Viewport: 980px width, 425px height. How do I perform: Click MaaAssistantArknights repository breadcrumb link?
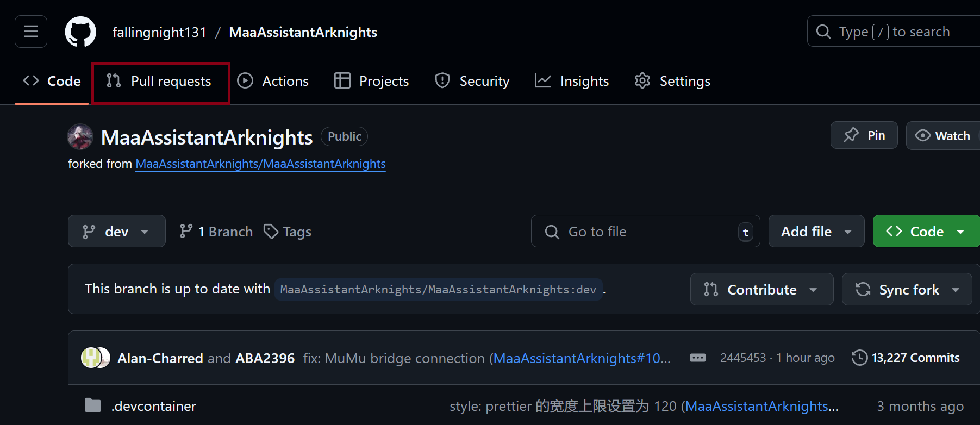coord(303,32)
